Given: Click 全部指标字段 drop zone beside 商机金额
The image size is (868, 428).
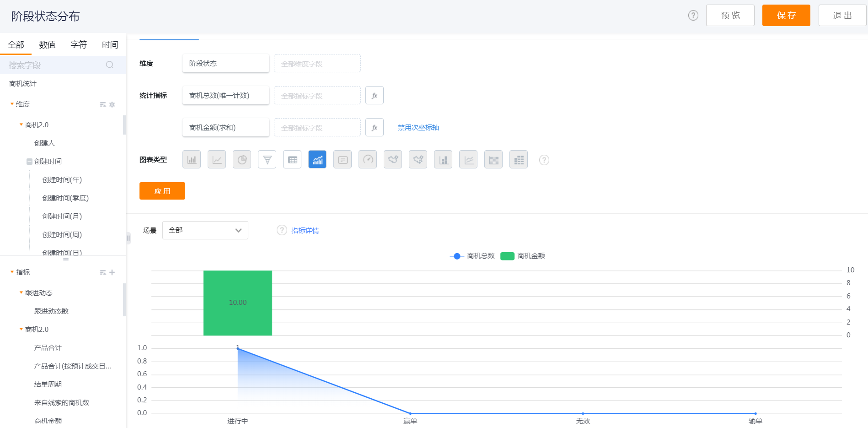Looking at the screenshot, I should click(x=317, y=127).
